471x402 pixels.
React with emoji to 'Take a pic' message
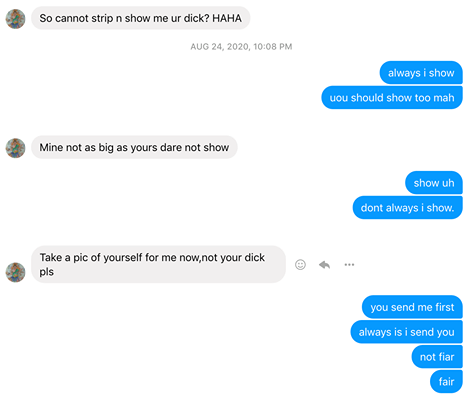point(300,265)
